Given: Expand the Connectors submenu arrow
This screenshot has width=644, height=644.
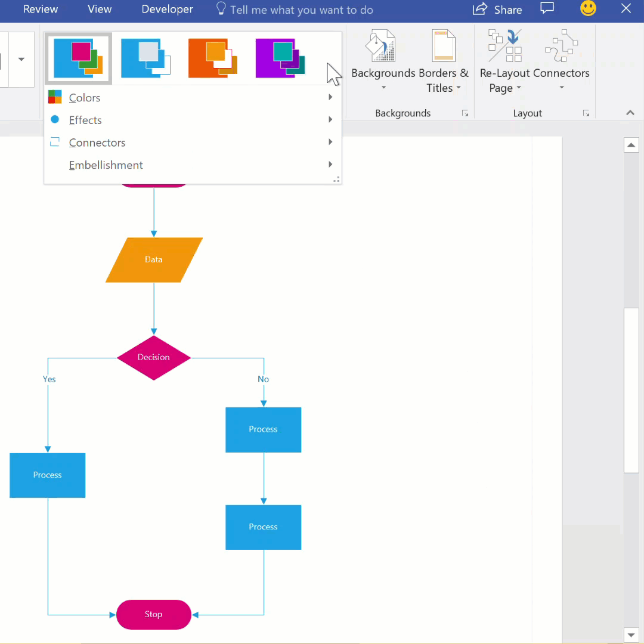Looking at the screenshot, I should (330, 142).
